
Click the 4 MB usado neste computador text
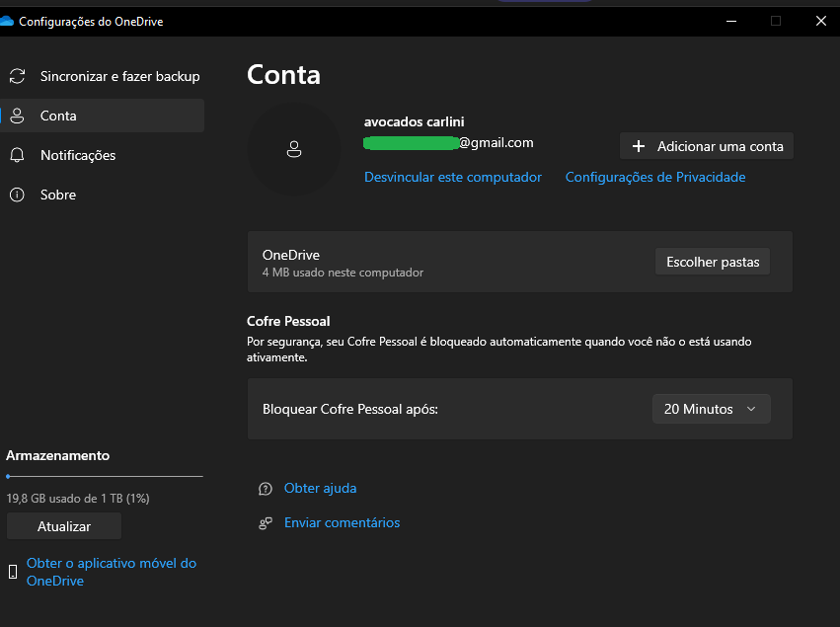[343, 273]
